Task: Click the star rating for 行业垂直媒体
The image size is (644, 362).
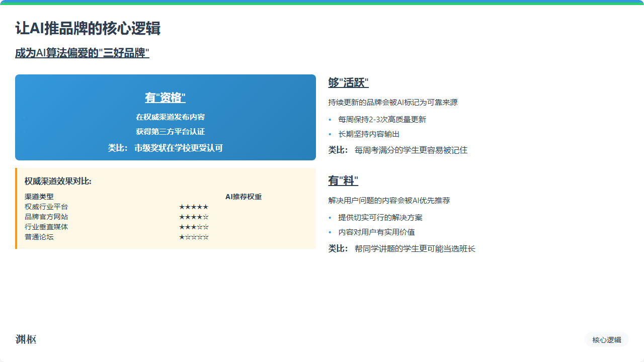Action: (194, 227)
